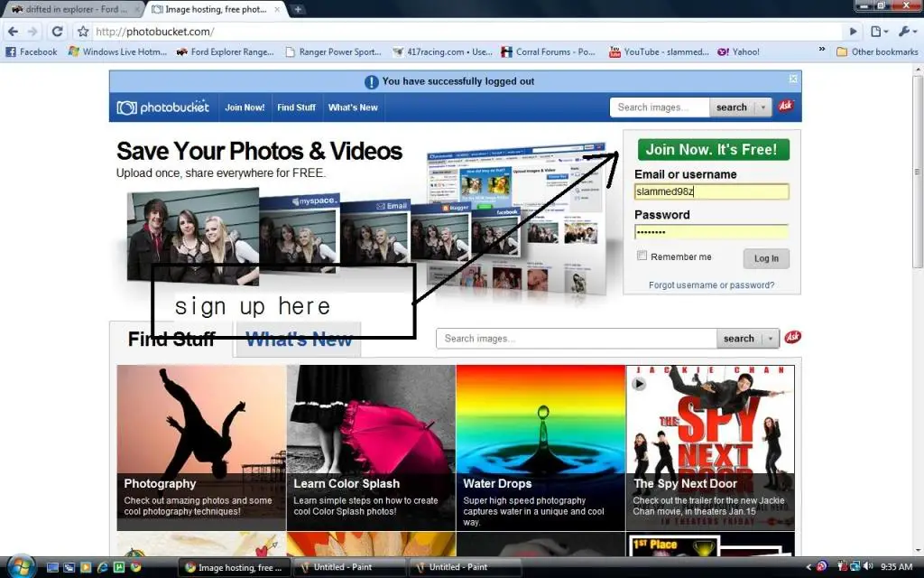Expand hidden system tray icons
This screenshot has height=578, width=924.
pos(808,567)
